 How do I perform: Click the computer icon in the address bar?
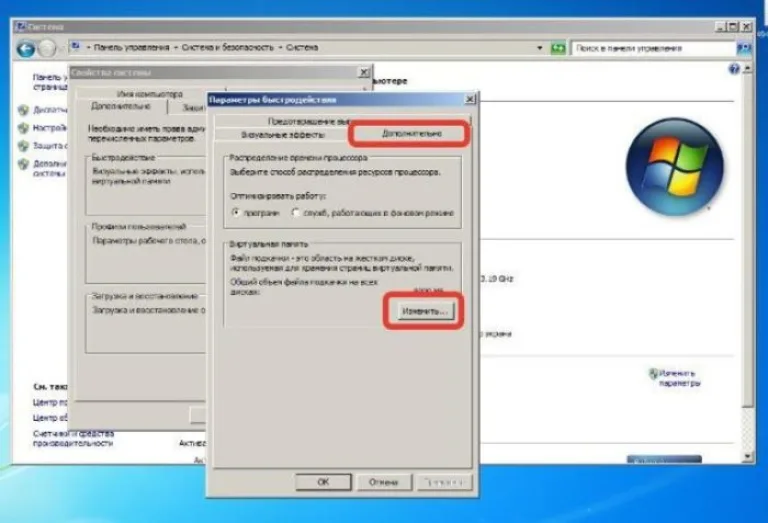pyautogui.click(x=75, y=47)
